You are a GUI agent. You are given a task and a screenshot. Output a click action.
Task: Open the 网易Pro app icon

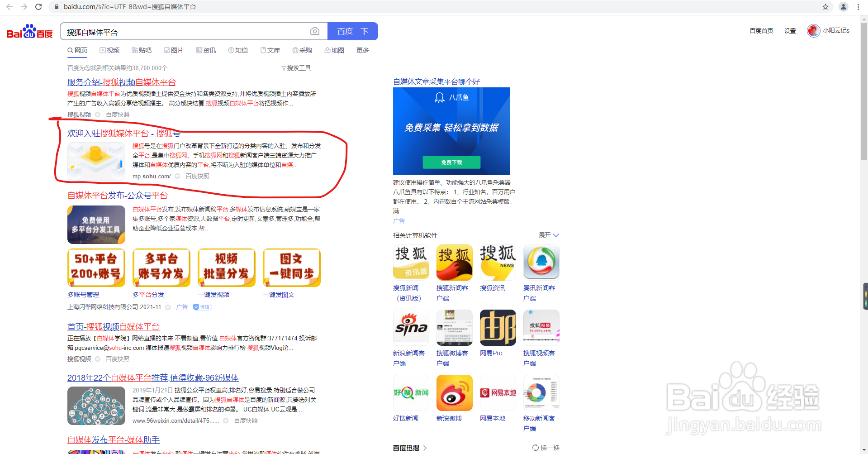coord(498,328)
